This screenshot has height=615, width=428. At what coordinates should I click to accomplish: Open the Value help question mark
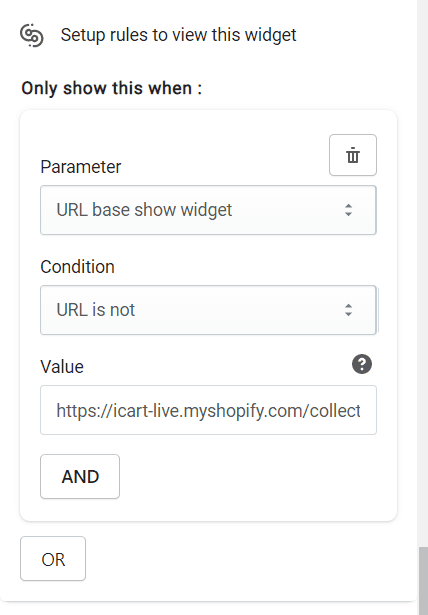point(362,364)
